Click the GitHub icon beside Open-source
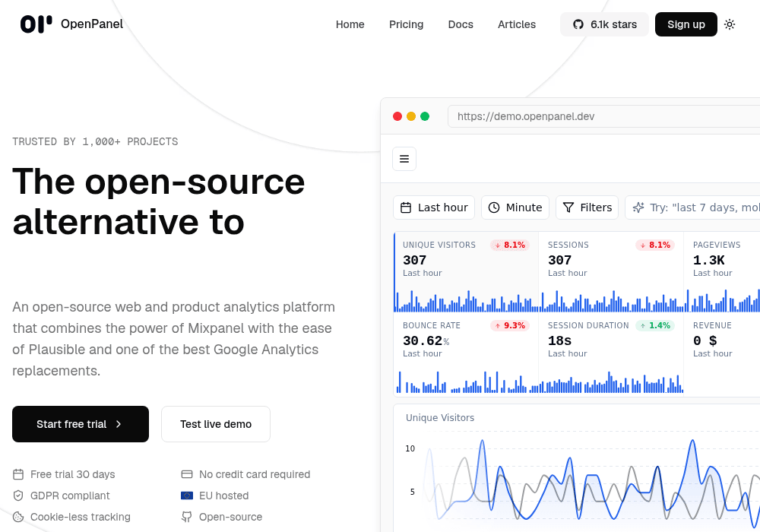 click(x=187, y=517)
